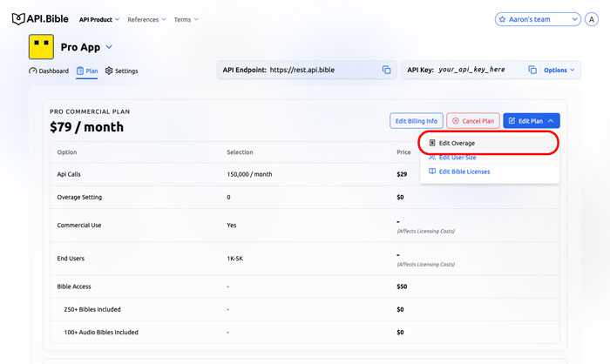Viewport: 610px width, 364px height.
Task: Open the Aaron's team selector
Action: [x=538, y=19]
